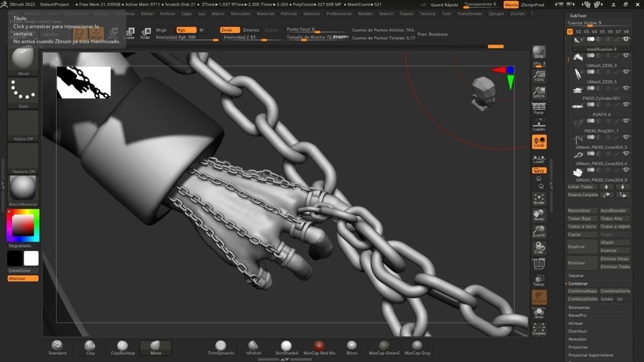This screenshot has height=362, width=644.
Task: Enable Zmenos sculpt mode
Action: coord(251,30)
